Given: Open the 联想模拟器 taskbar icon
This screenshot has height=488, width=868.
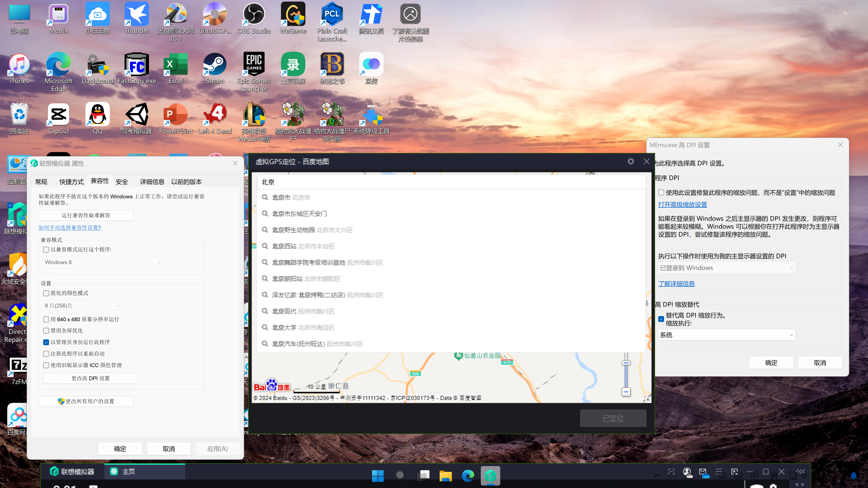Looking at the screenshot, I should [x=490, y=476].
